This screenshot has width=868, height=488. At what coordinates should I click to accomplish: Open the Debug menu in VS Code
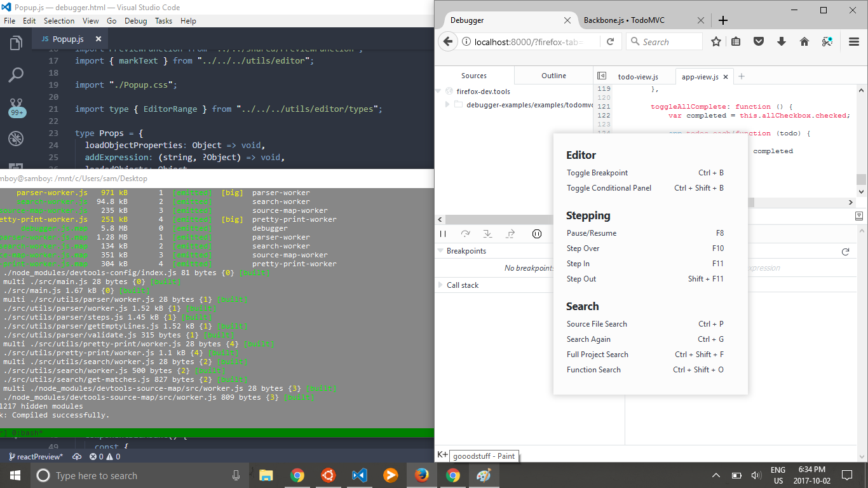(135, 20)
